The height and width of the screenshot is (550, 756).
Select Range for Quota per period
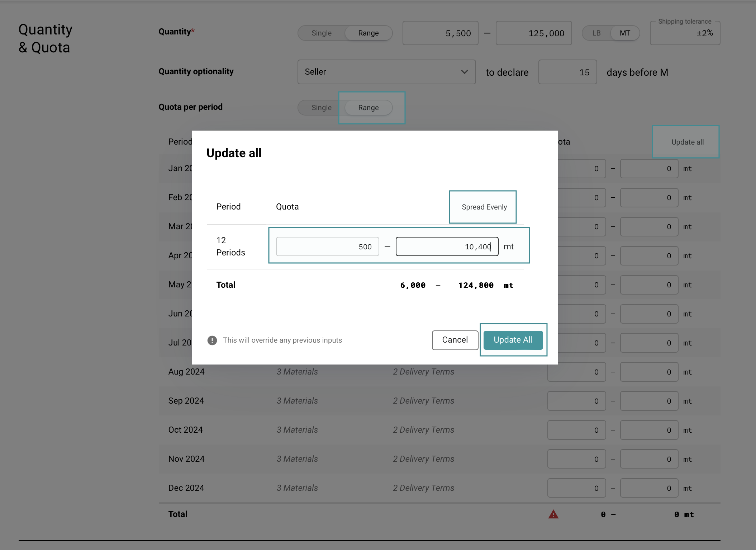(x=368, y=108)
